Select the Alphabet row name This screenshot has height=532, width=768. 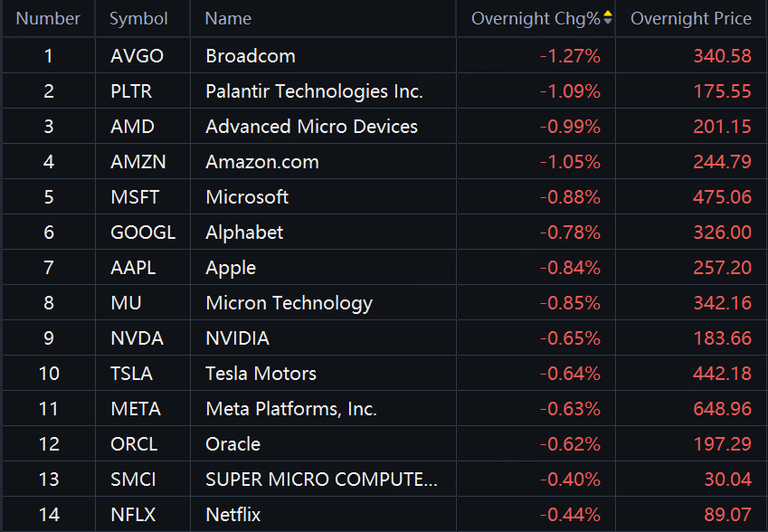(x=244, y=233)
